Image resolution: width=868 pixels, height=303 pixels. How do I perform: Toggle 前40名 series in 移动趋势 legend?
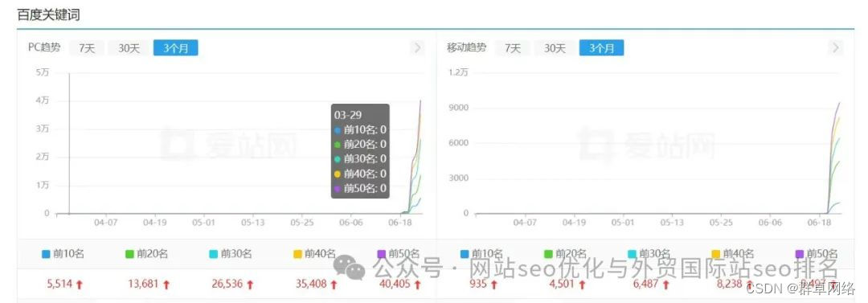(733, 254)
